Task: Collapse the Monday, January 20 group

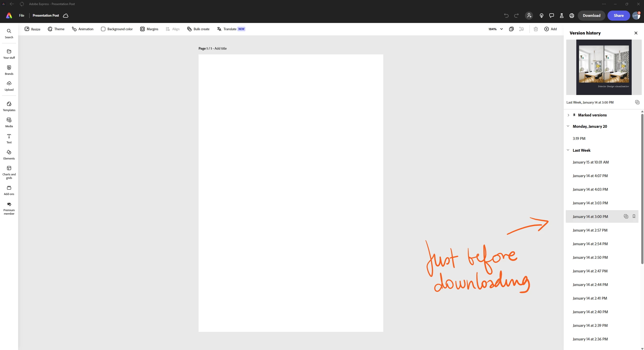Action: tap(568, 126)
